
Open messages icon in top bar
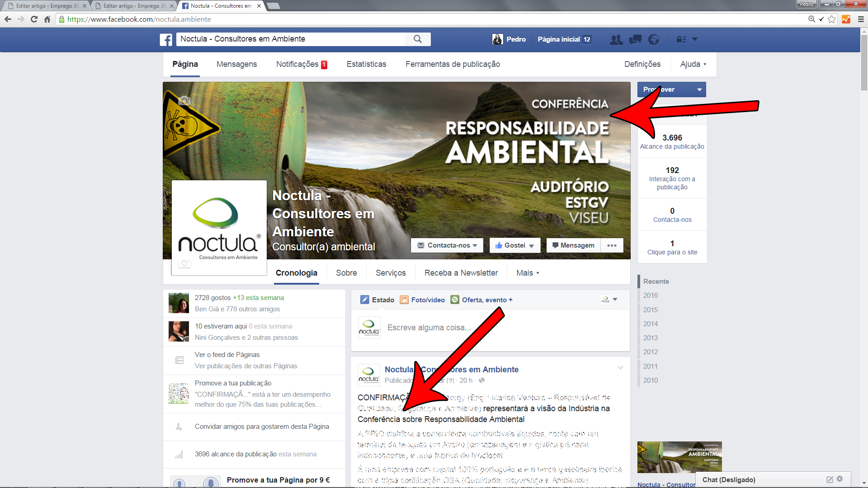pyautogui.click(x=635, y=39)
